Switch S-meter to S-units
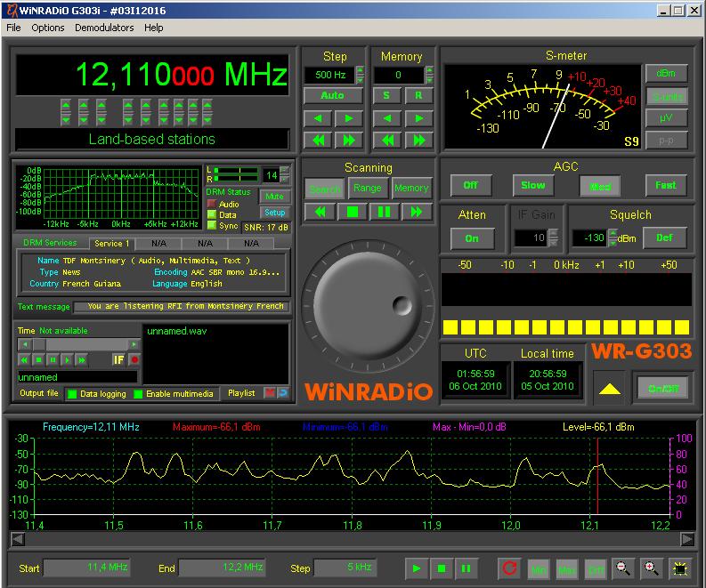This screenshot has width=706, height=588. click(x=666, y=96)
